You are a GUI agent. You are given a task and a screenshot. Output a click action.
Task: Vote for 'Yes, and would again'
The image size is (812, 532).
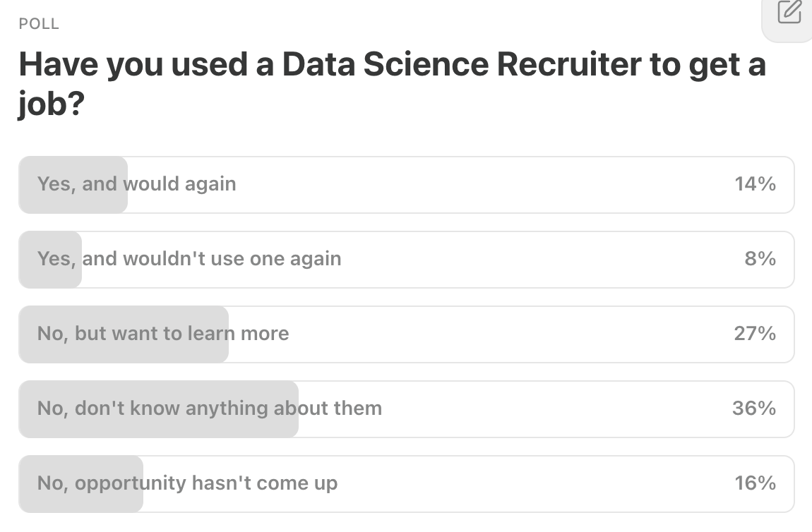406,185
